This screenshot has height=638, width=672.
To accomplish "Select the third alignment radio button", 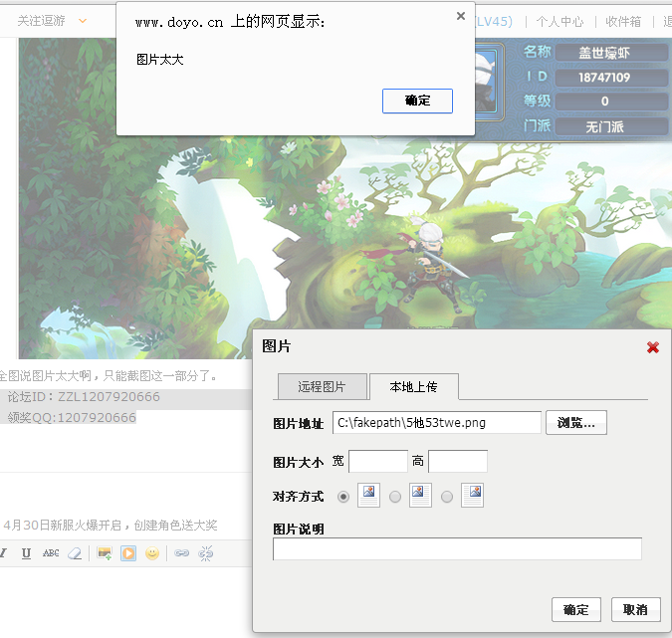I will [x=447, y=497].
